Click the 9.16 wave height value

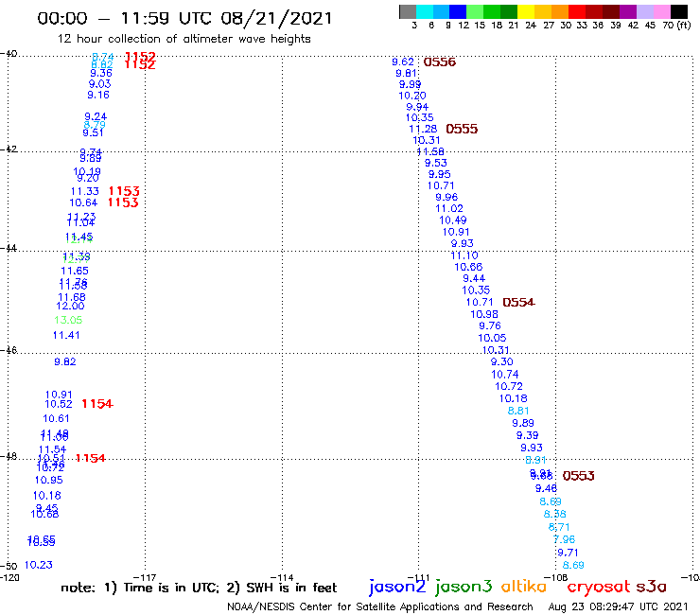98,95
